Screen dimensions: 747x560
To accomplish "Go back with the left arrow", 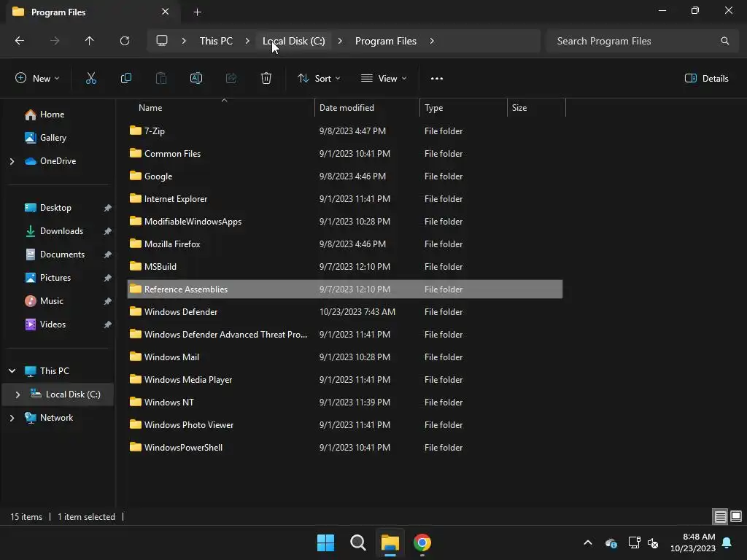I will click(x=20, y=41).
